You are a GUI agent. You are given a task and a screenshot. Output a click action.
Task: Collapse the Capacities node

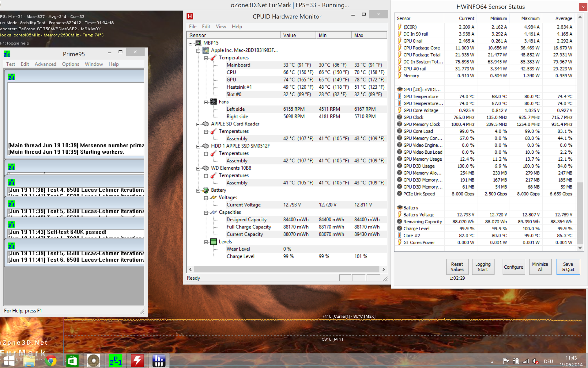[x=206, y=213]
